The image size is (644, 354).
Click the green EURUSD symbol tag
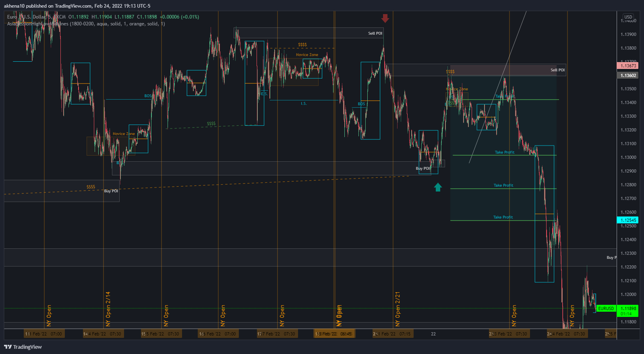coord(606,308)
